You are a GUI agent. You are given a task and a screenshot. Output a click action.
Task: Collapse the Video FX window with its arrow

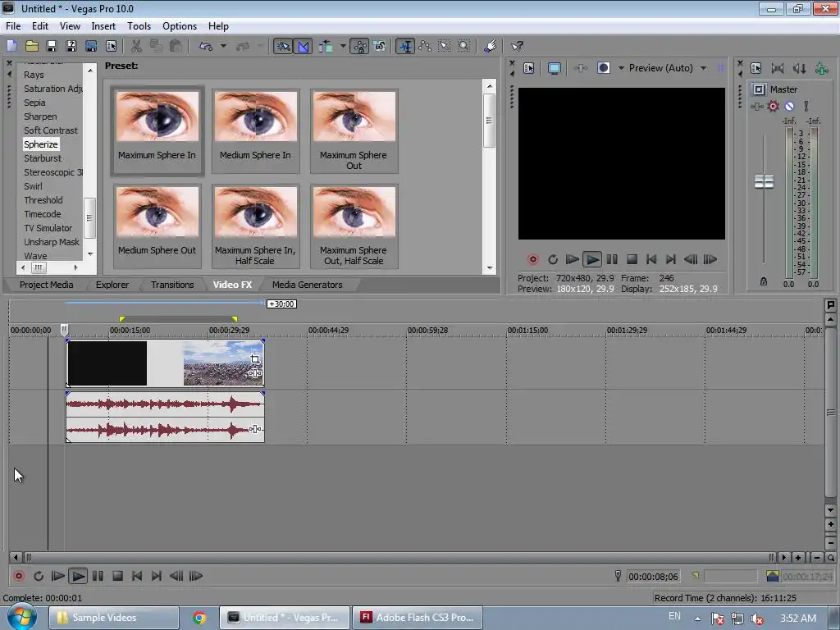[9, 73]
